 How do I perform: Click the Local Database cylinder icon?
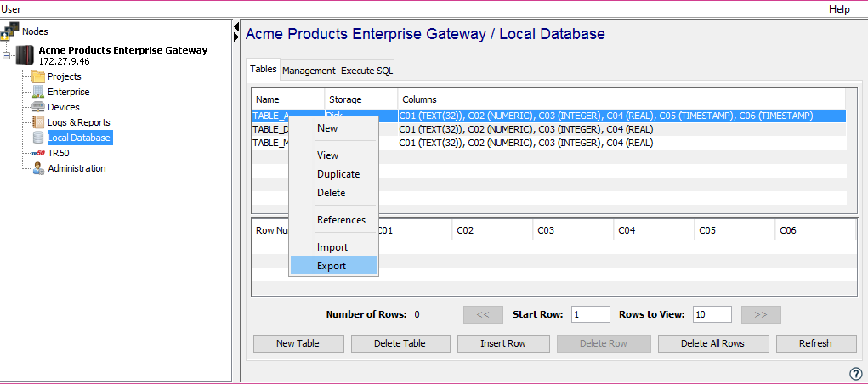click(x=38, y=138)
